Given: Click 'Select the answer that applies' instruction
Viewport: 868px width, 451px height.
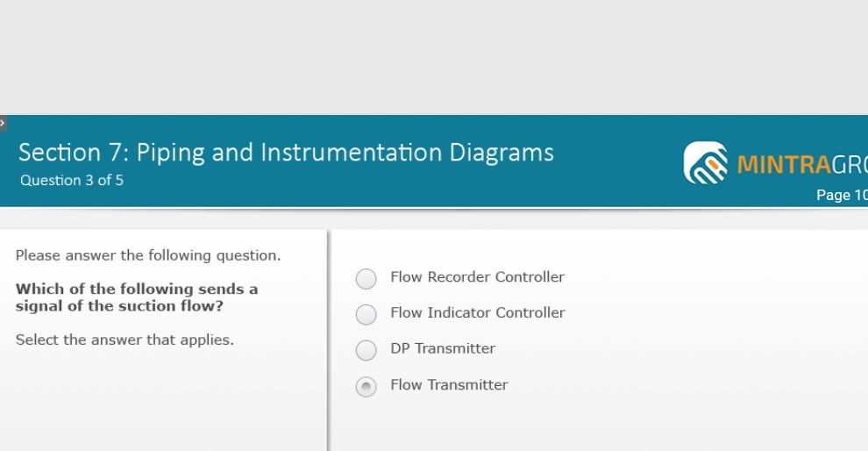Looking at the screenshot, I should pyautogui.click(x=125, y=340).
